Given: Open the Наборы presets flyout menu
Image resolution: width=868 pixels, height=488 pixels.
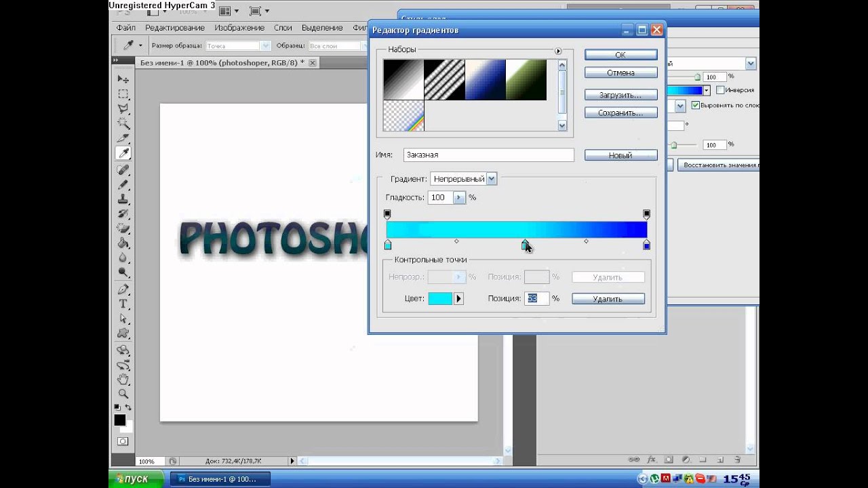Looking at the screenshot, I should coord(558,51).
